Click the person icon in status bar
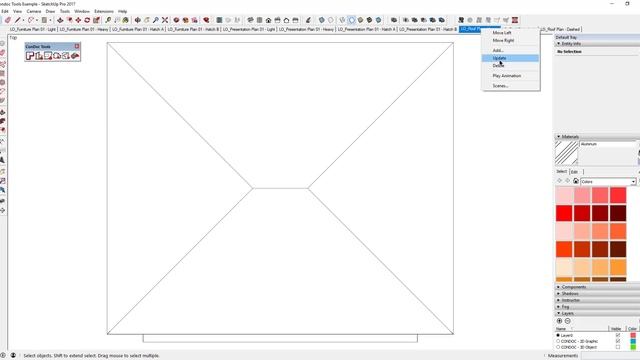Image resolution: width=640 pixels, height=360 pixels. pyautogui.click(x=13, y=356)
